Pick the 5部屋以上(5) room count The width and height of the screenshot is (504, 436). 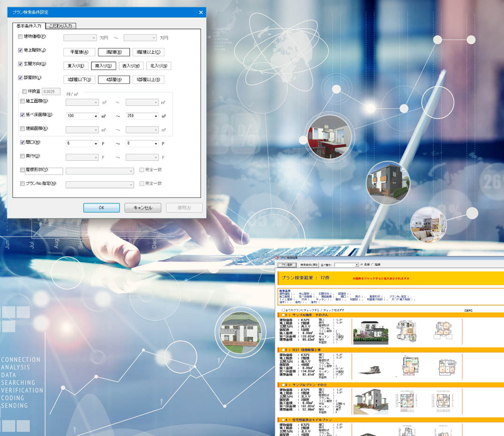pos(148,80)
